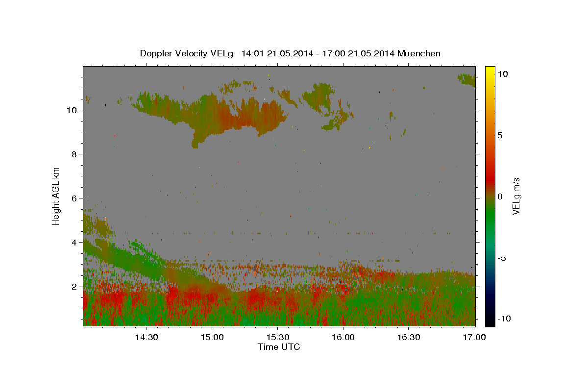Click the colorbar value label -10
Viewport: 588px width, 392px height.
503,318
